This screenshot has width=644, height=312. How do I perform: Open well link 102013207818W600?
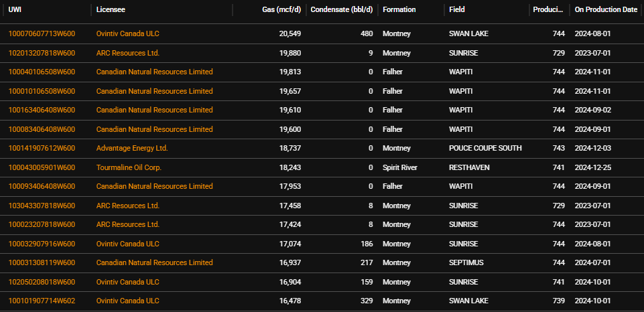click(42, 53)
